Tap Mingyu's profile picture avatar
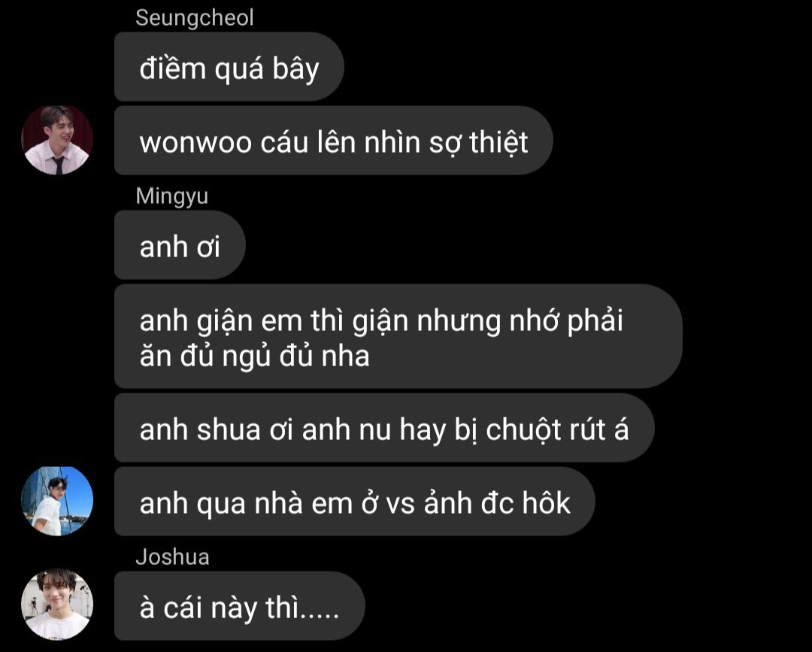 [x=57, y=501]
